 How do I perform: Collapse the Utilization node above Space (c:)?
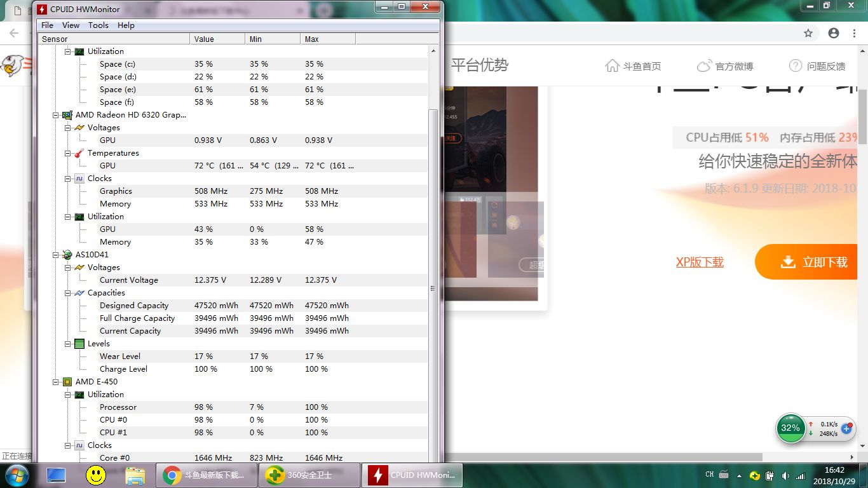(68, 51)
